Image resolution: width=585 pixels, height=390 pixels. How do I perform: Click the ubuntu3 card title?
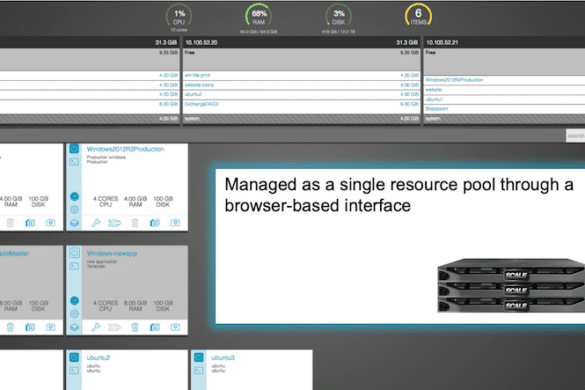[223, 358]
